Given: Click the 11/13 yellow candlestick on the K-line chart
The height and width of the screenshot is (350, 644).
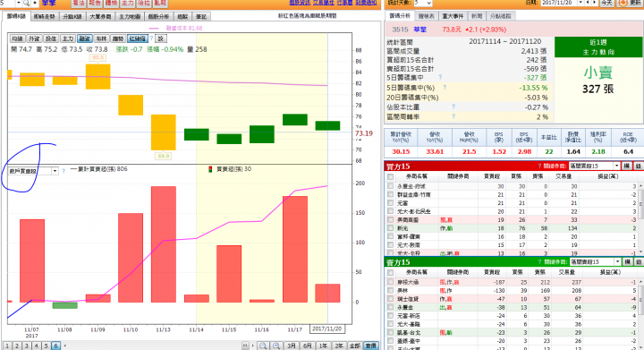Looking at the screenshot, I should [x=164, y=132].
